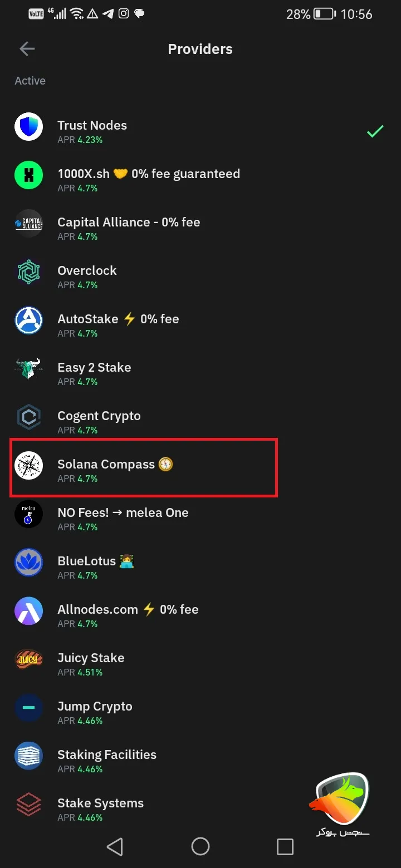Tap the Trust Nodes shield logo
This screenshot has width=401, height=868.
pyautogui.click(x=28, y=126)
